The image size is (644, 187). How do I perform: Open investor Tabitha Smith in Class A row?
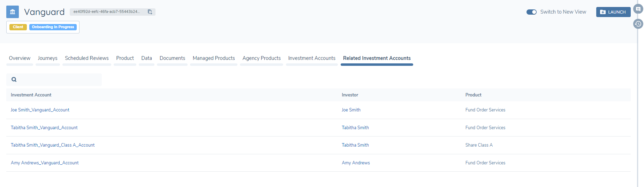click(x=355, y=145)
